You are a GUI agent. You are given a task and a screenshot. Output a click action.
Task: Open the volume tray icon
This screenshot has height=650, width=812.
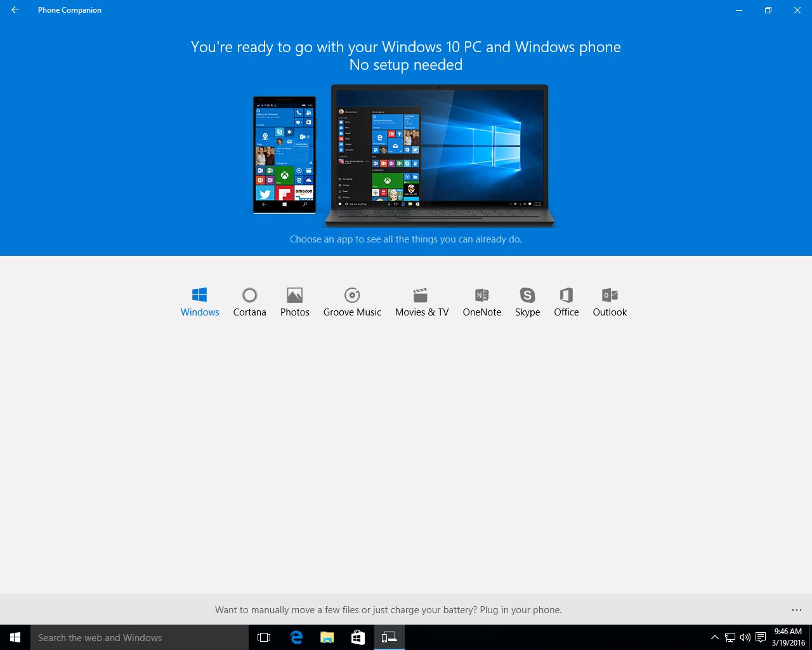(x=745, y=637)
